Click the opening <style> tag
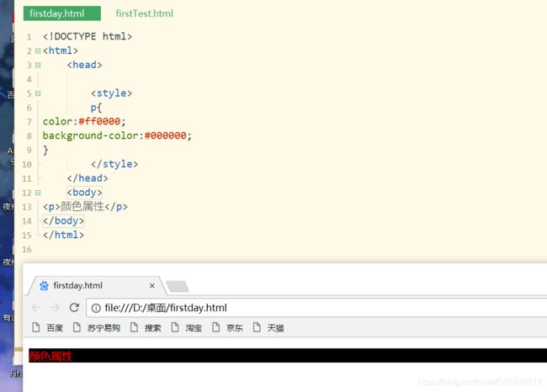The width and height of the screenshot is (547, 392). click(112, 93)
